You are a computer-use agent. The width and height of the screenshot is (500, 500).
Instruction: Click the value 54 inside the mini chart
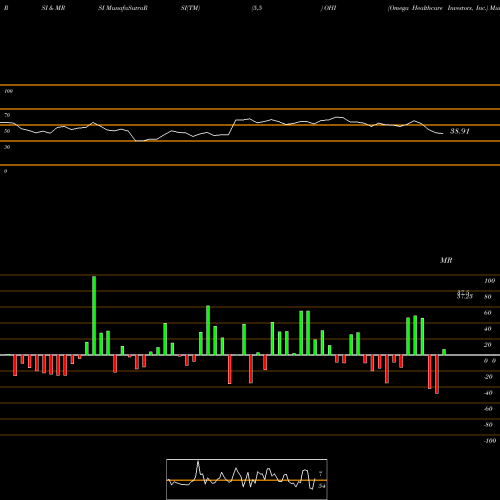[x=322, y=486]
